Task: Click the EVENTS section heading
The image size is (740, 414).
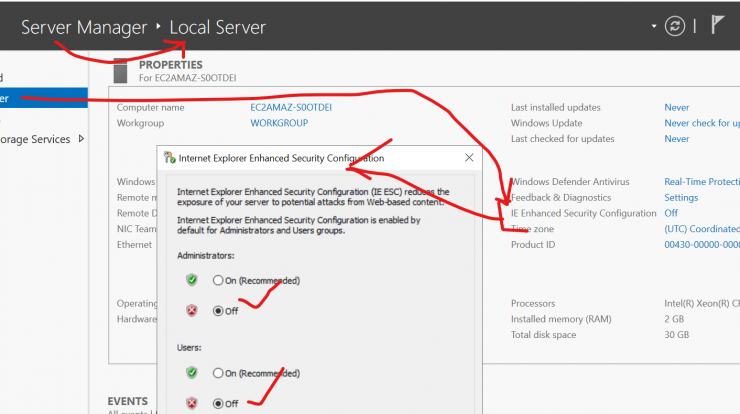Action: [127, 401]
